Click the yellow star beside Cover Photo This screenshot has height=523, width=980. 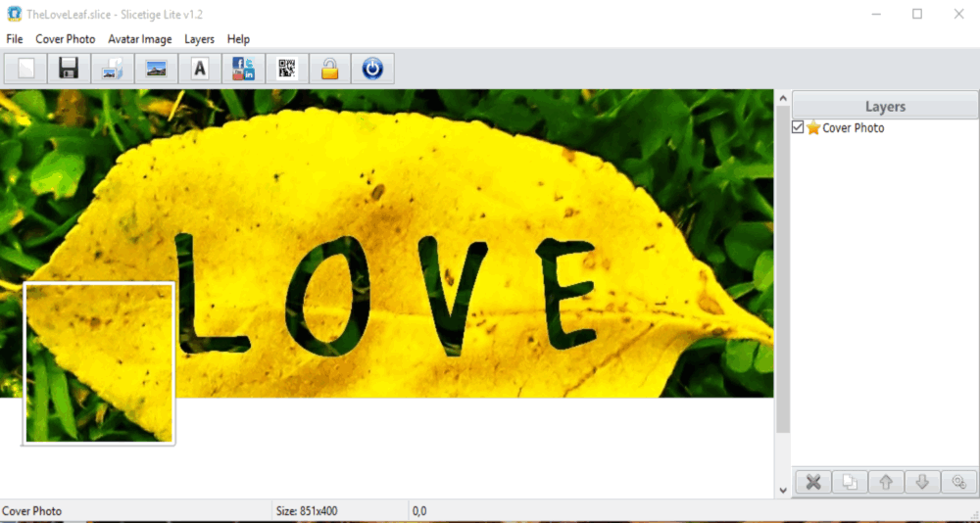[813, 128]
